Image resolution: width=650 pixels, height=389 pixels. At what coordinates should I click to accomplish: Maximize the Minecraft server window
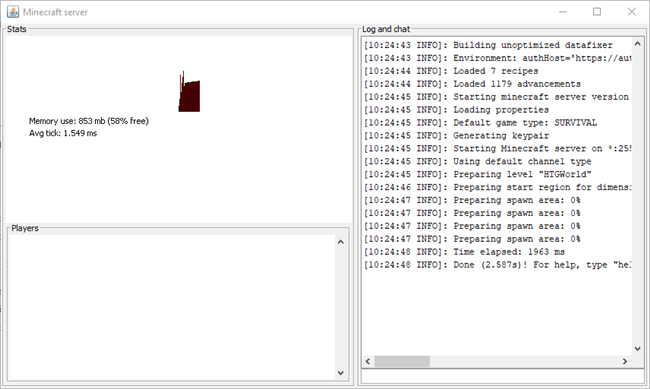tap(597, 12)
